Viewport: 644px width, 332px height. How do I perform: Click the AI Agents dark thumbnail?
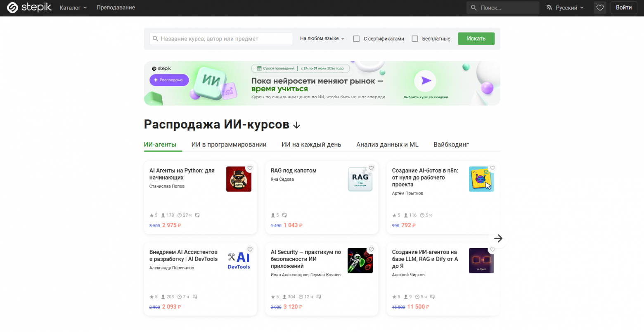(x=481, y=261)
